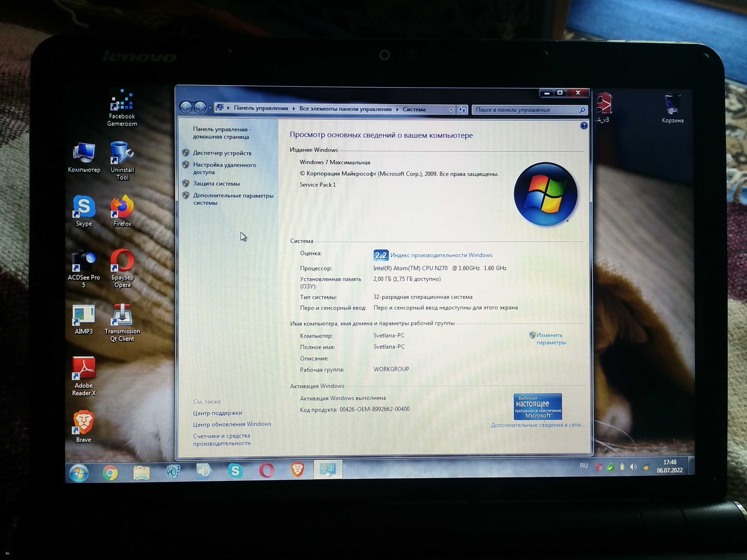Open Панель управления - домашняя страница
The image size is (747, 560).
pyautogui.click(x=222, y=133)
